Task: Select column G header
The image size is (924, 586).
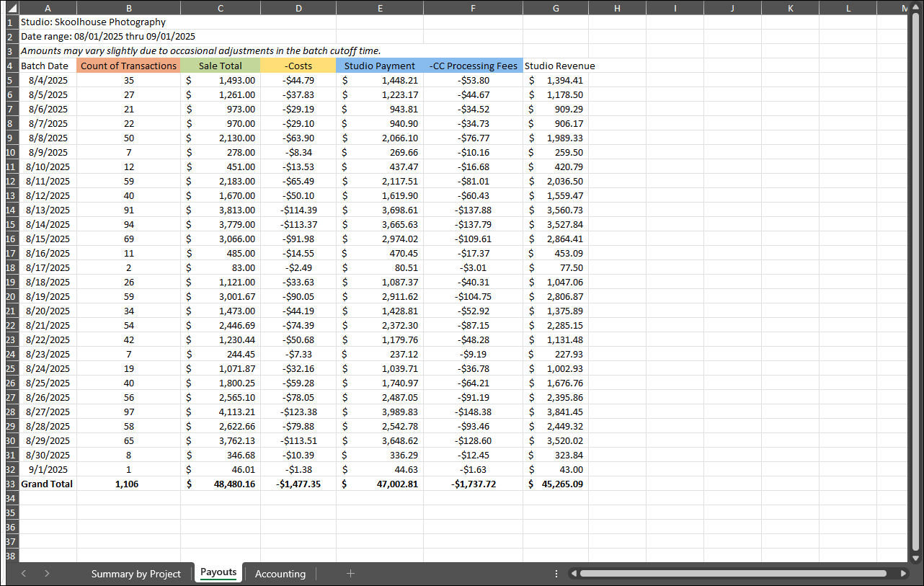Action: (x=556, y=8)
